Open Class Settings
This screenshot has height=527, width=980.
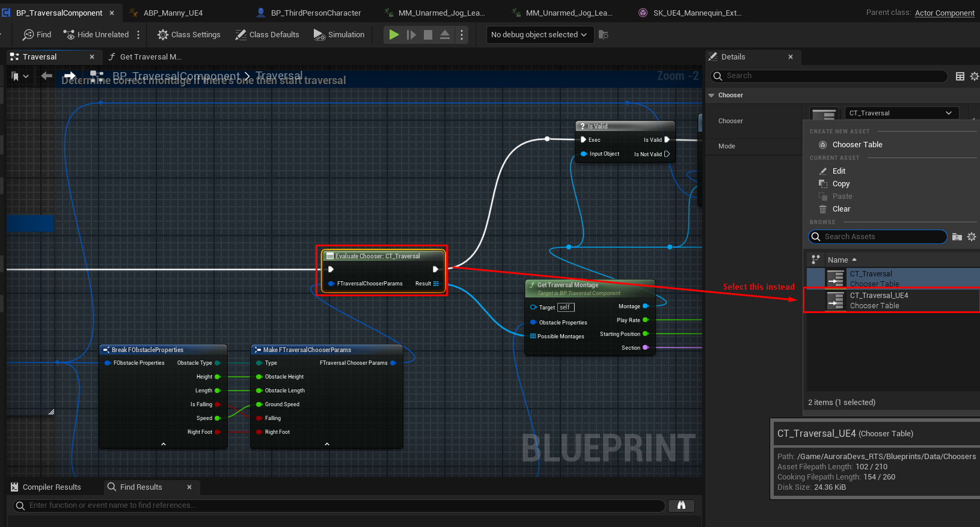tap(189, 35)
